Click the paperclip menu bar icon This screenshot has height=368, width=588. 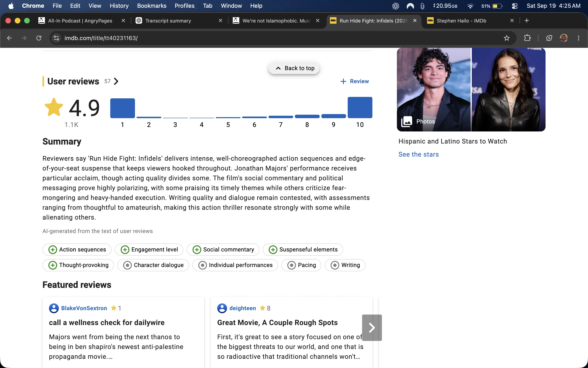pyautogui.click(x=423, y=6)
